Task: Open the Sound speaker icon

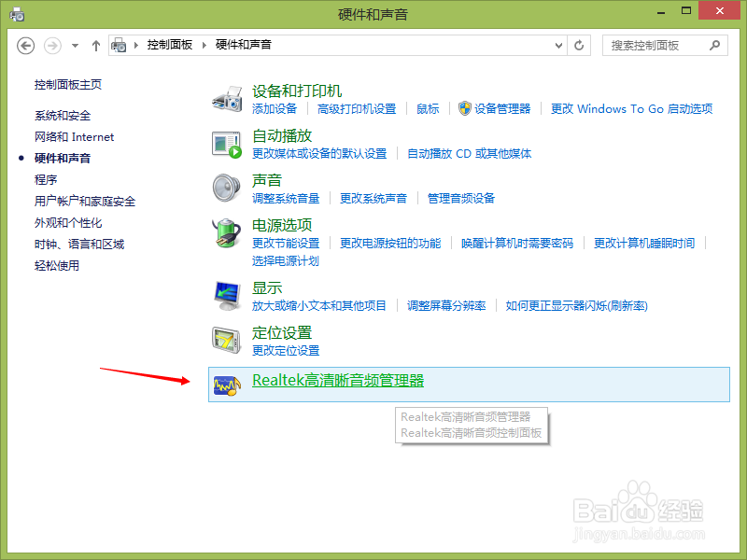Action: 227,188
